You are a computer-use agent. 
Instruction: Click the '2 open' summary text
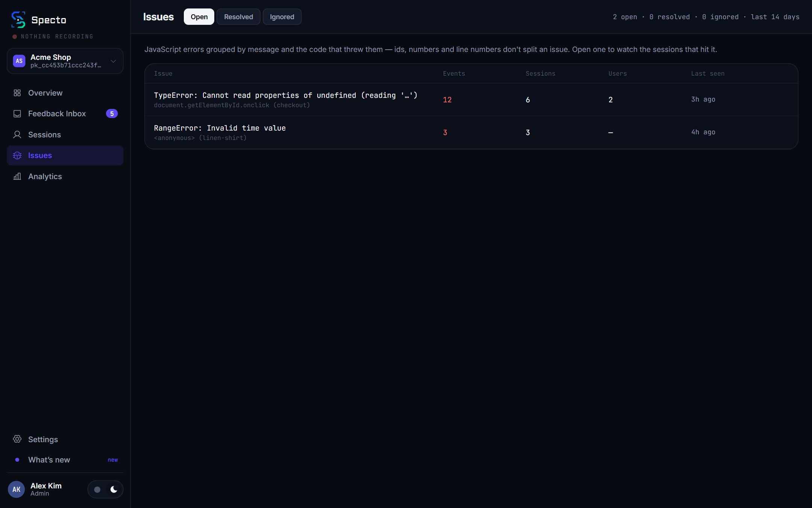point(625,17)
